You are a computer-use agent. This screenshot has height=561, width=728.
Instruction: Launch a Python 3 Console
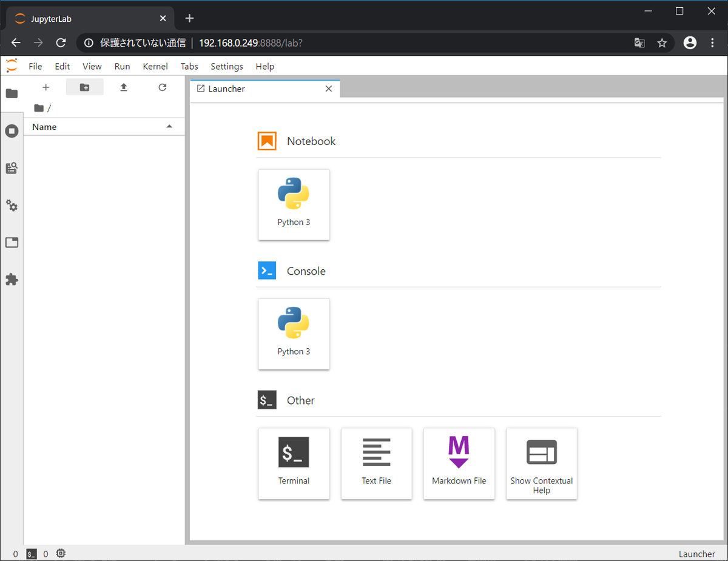tap(294, 334)
